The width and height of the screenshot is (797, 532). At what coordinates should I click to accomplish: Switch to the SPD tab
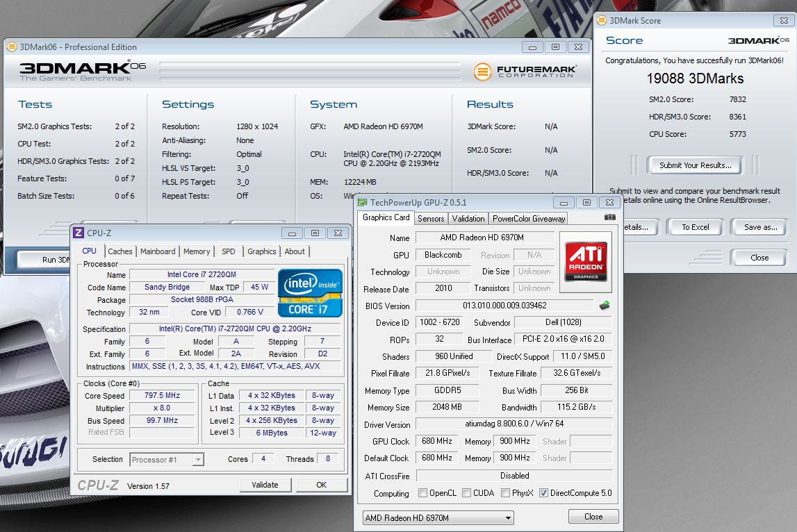coord(228,251)
